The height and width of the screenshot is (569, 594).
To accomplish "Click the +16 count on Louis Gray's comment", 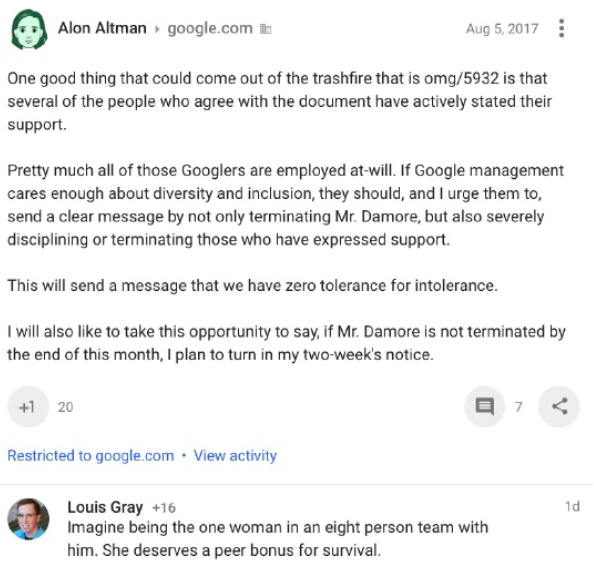I will [164, 508].
